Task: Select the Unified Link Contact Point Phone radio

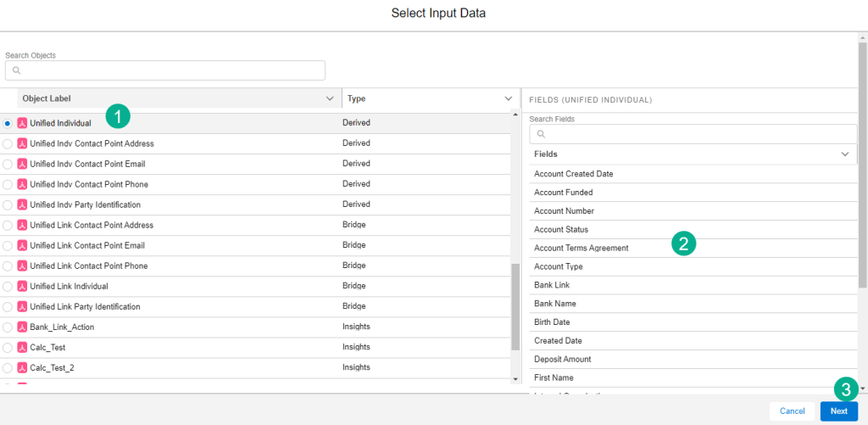Action: pyautogui.click(x=8, y=266)
